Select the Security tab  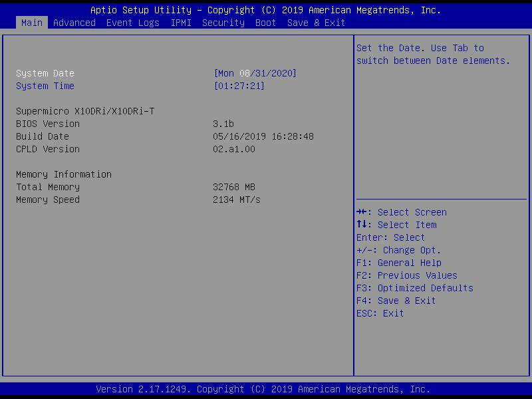tap(223, 23)
